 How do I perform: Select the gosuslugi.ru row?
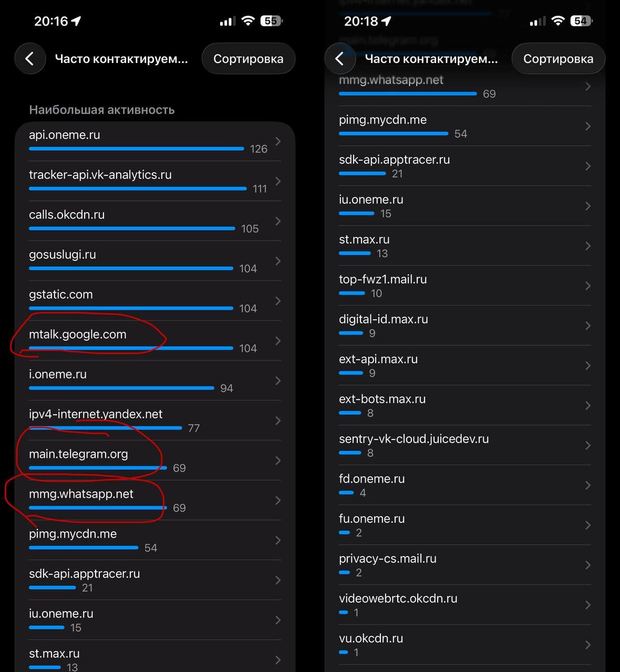[154, 261]
